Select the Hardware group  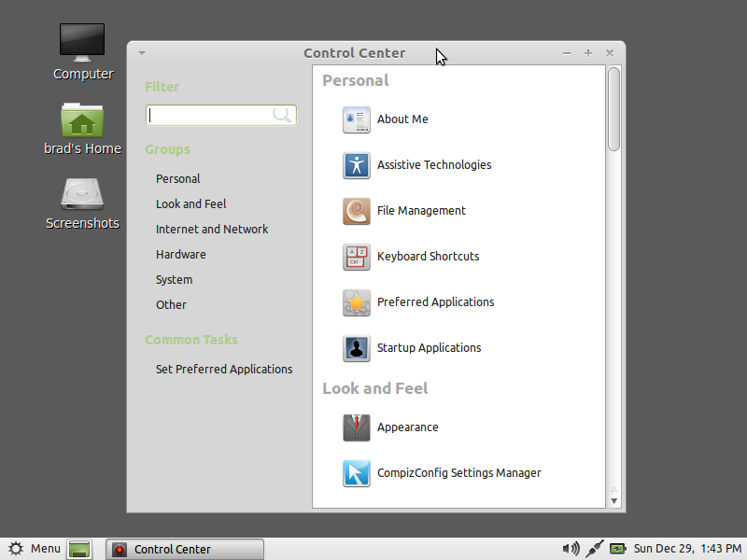pyautogui.click(x=180, y=254)
